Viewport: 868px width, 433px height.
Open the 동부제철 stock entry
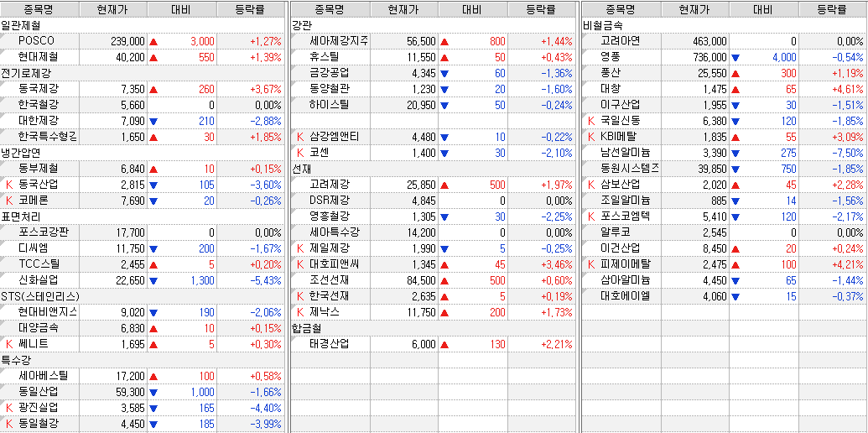(x=38, y=169)
